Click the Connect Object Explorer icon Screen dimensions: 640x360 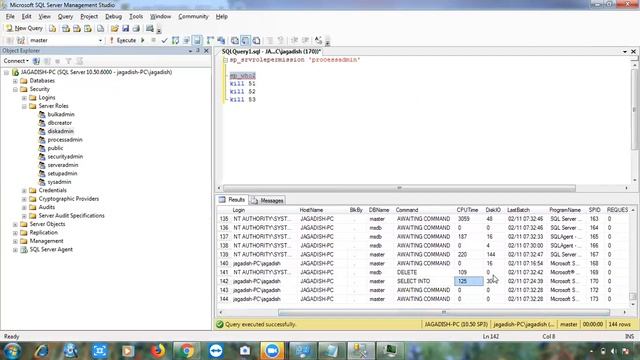click(36, 61)
